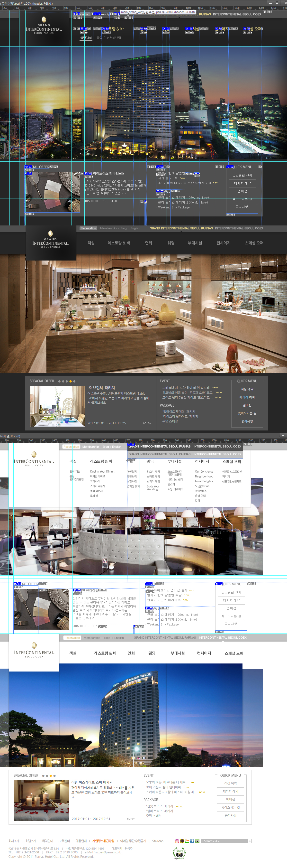The height and width of the screenshot is (868, 287).
Task: Click the InterContinental Seoul COEX logo in bottom white mockup
Action: pyautogui.click(x=34, y=649)
